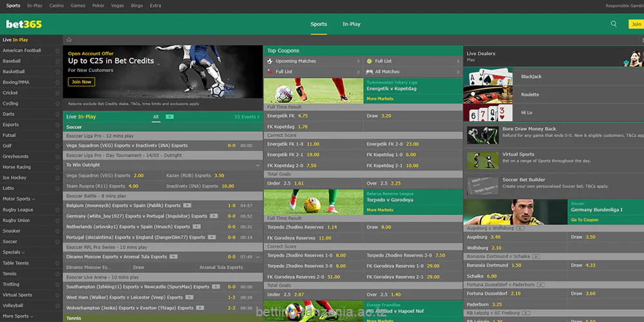Screen dimensions: 644x322
Task: Open the All Matches coupon arrow
Action: pos(458,72)
